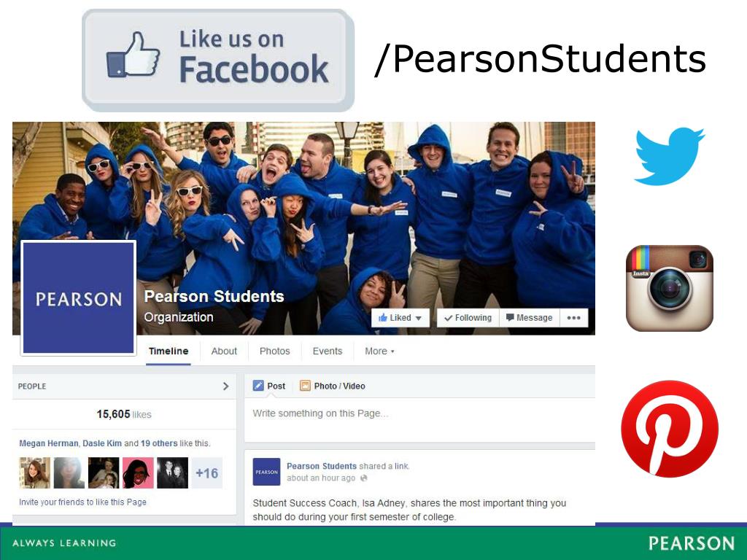This screenshot has height=560, width=747.
Task: Switch to the About tab
Action: [224, 351]
